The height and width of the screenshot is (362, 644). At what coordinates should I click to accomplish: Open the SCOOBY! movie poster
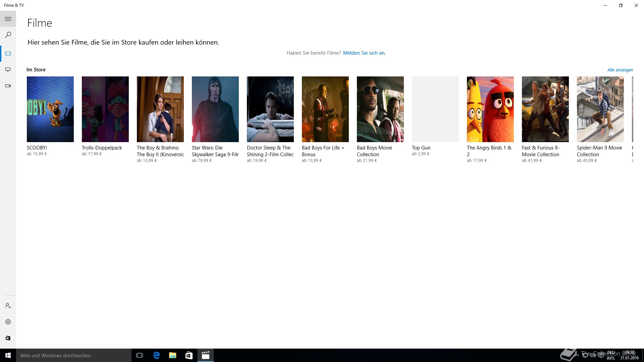(x=50, y=109)
